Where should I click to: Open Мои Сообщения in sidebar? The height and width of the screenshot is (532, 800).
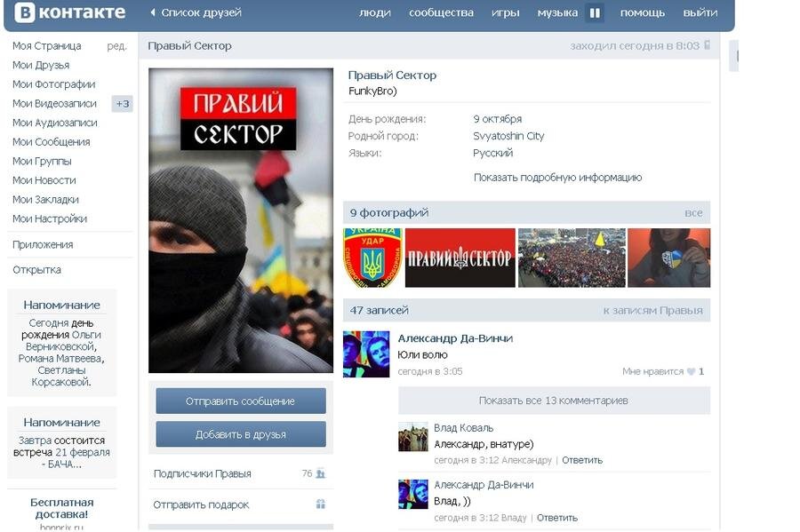pos(51,142)
